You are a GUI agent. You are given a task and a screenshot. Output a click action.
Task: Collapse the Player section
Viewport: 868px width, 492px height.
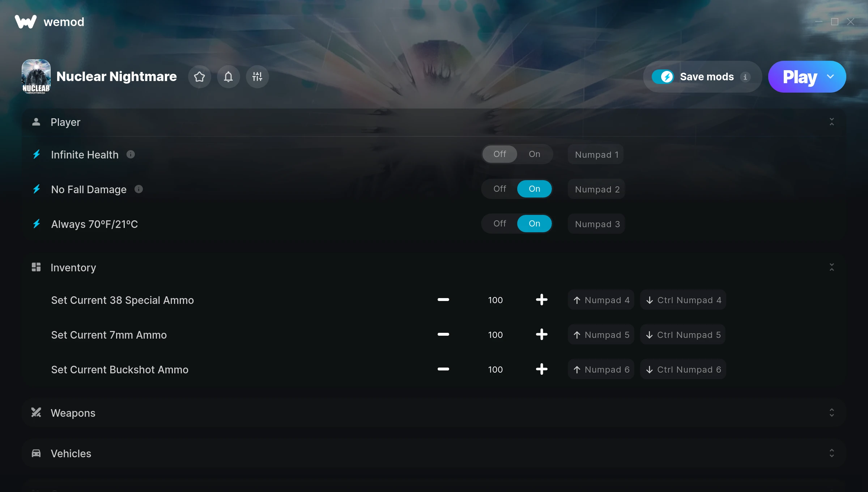[x=831, y=122]
